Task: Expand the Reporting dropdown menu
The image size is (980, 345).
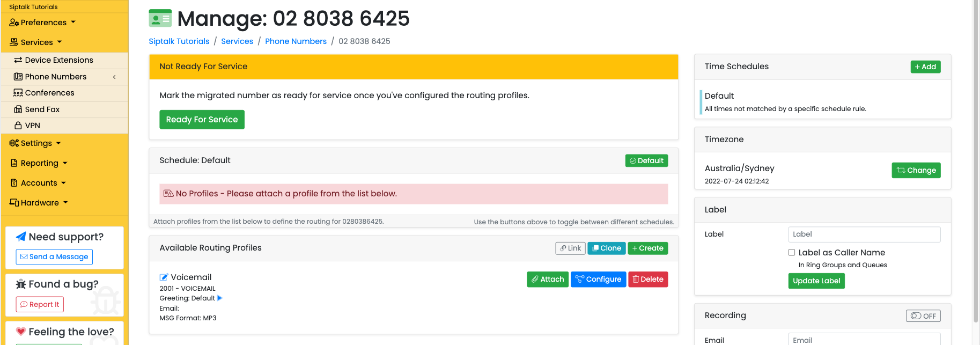Action: click(65, 163)
